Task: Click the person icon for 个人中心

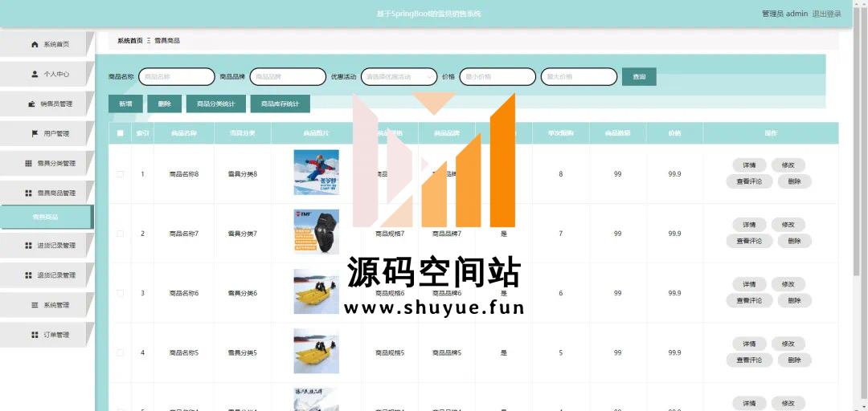Action: point(35,74)
